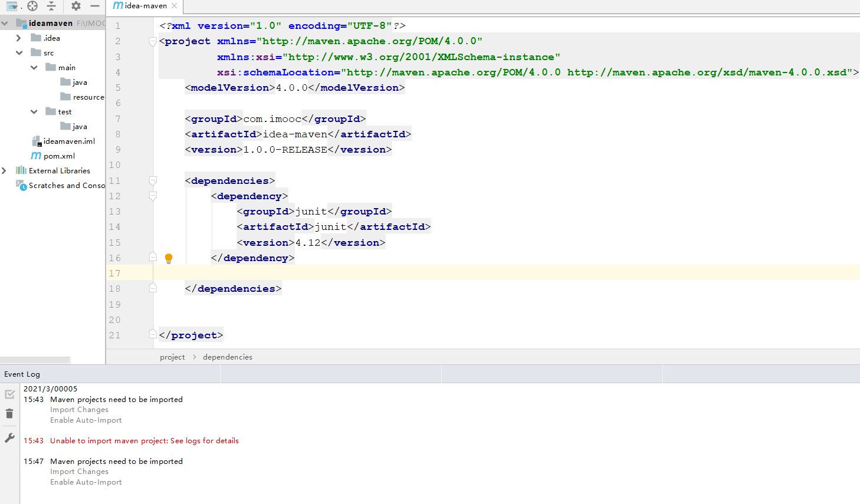Clear Event Log with the trash icon
Image resolution: width=860 pixels, height=504 pixels.
(x=9, y=414)
